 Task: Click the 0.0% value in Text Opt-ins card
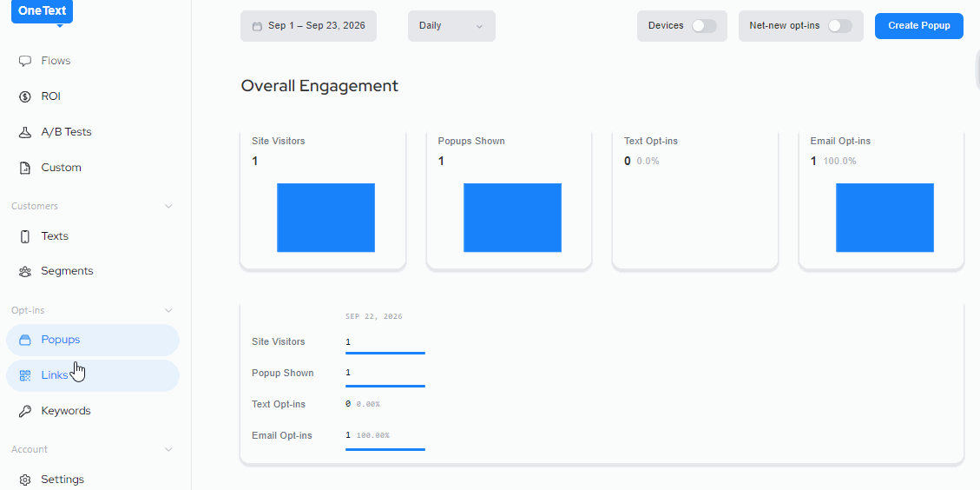coord(648,162)
